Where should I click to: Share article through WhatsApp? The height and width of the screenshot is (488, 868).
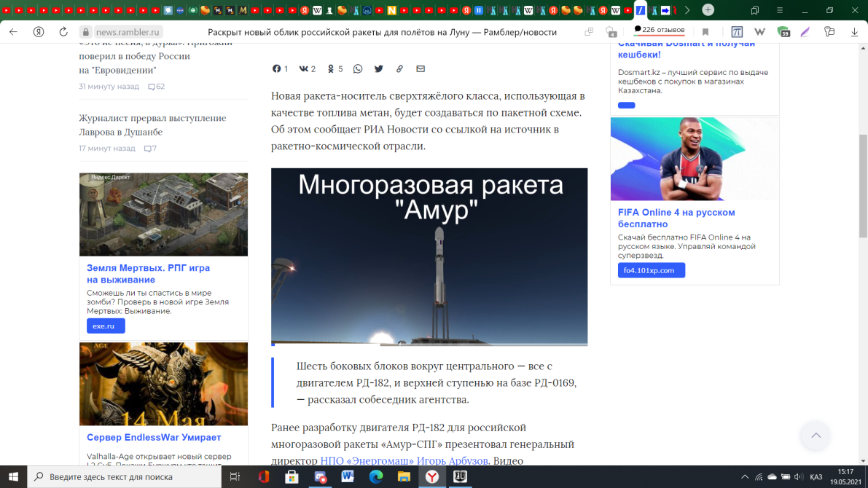tap(358, 69)
